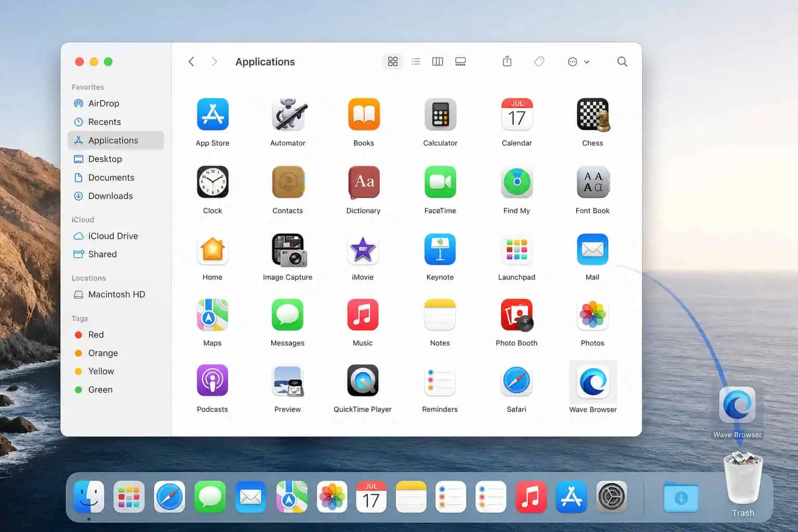Select Mail in the Applications window
The width and height of the screenshot is (798, 532).
[x=593, y=249]
